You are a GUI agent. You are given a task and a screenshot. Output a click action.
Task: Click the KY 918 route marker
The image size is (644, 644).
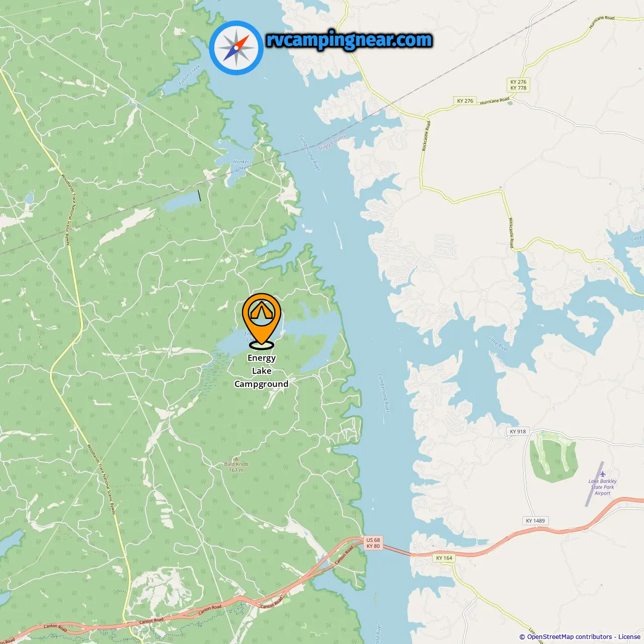[x=518, y=431]
